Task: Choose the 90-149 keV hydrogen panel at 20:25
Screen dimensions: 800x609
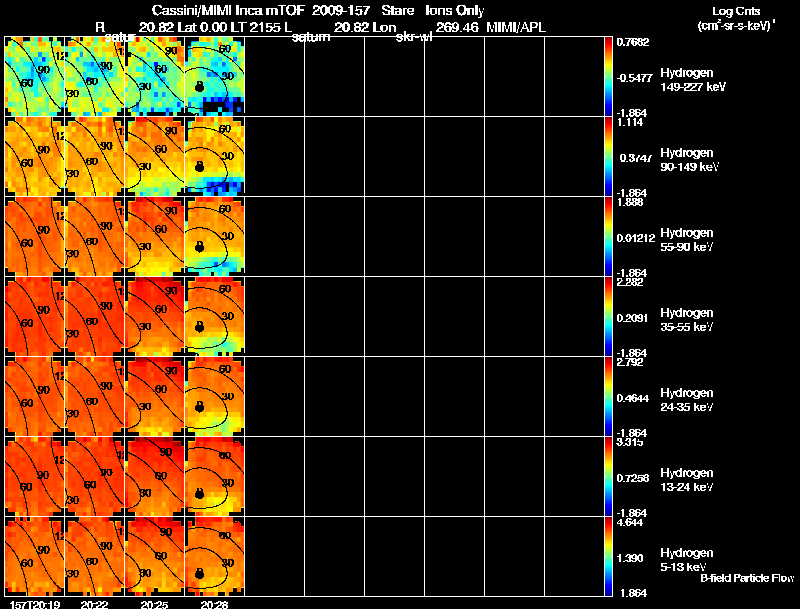Action: pos(155,156)
